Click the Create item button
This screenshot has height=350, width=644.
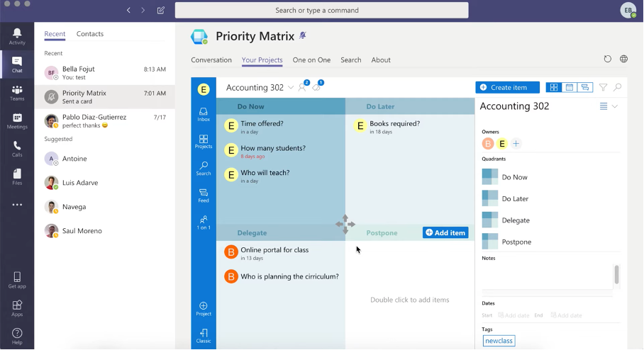[x=507, y=87]
